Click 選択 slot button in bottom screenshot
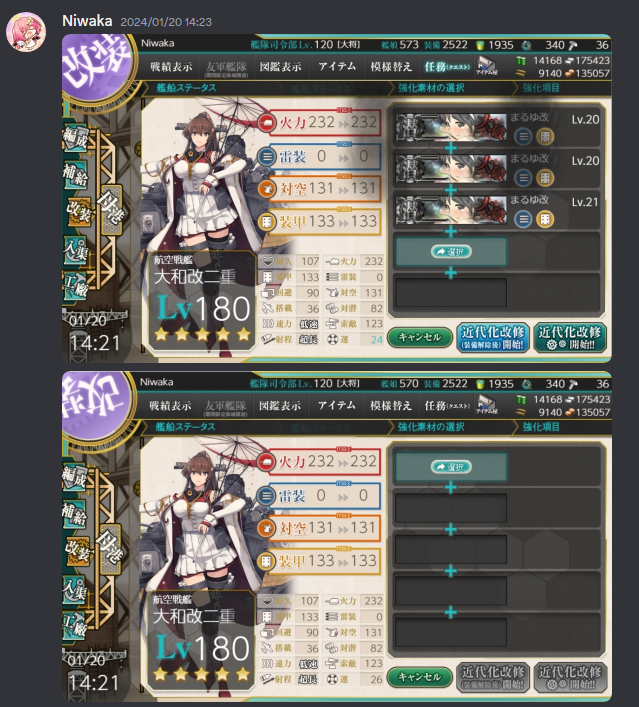This screenshot has height=707, width=639. click(451, 467)
